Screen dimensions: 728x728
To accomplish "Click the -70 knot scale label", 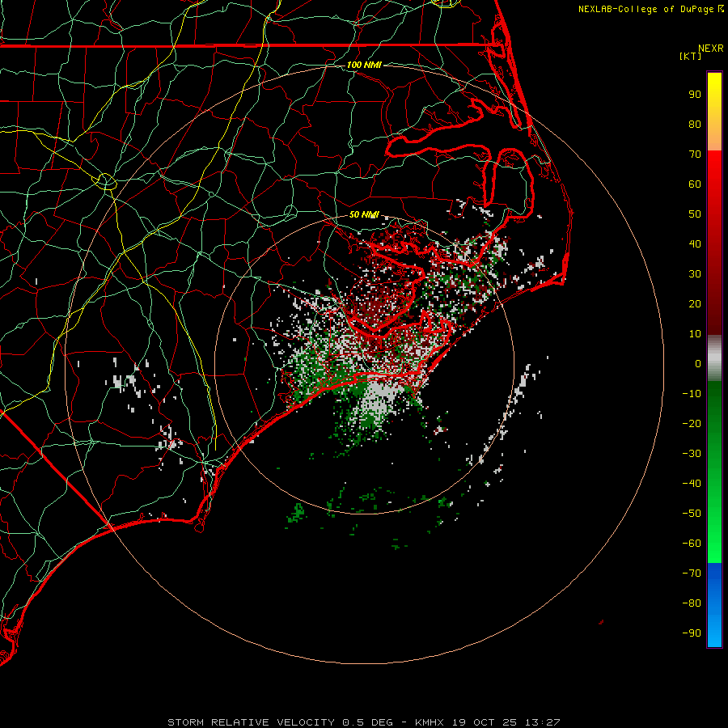I will coord(692,574).
